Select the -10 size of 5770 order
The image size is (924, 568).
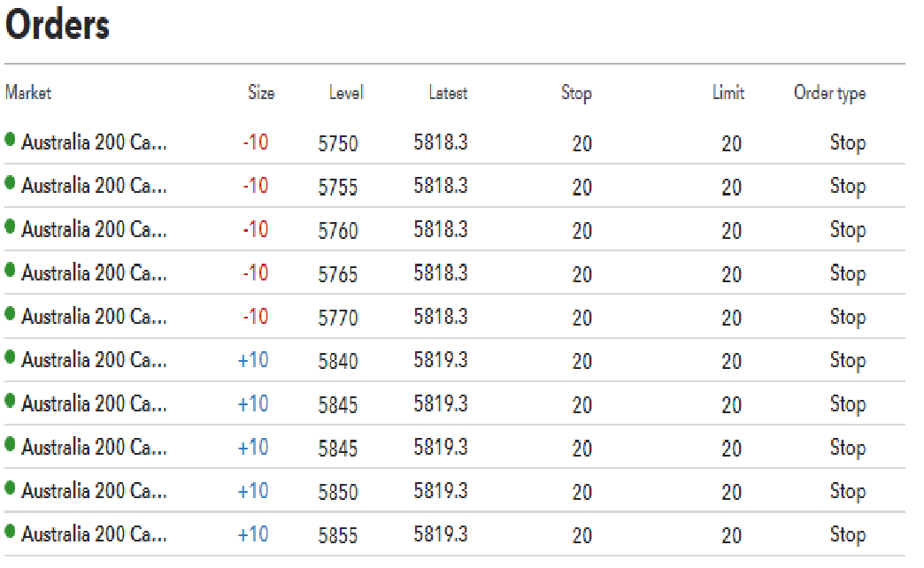(256, 317)
